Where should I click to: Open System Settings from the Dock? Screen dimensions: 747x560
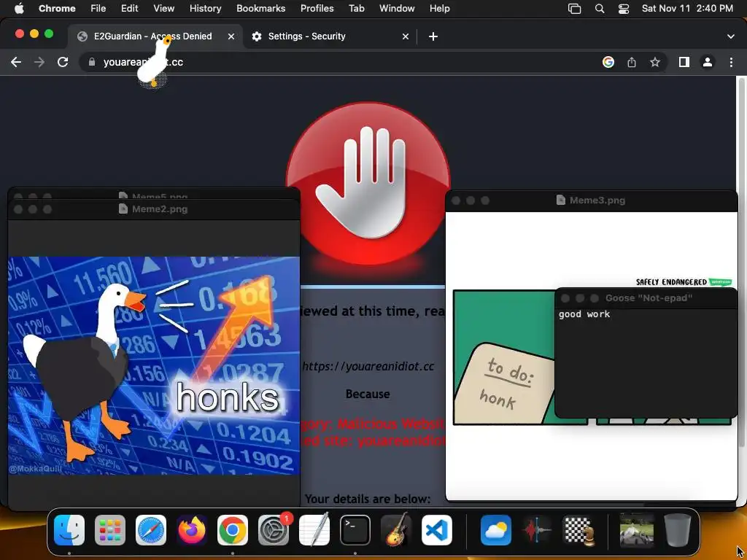[x=274, y=530]
